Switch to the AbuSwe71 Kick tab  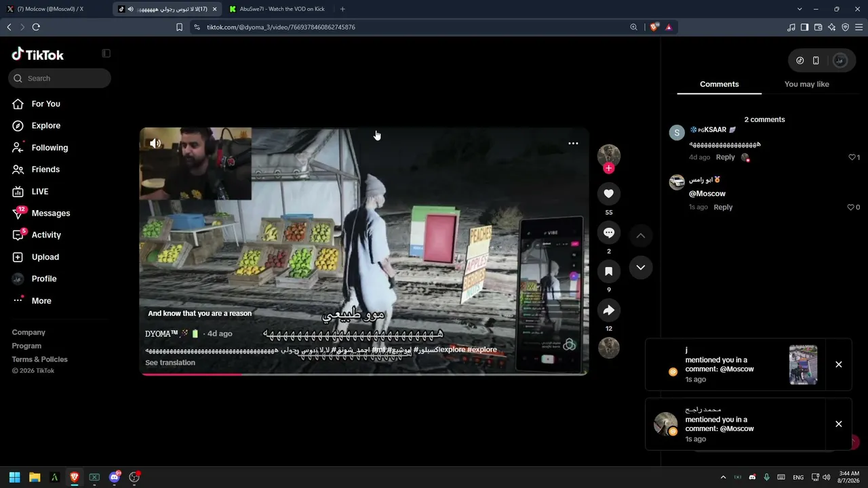click(278, 9)
